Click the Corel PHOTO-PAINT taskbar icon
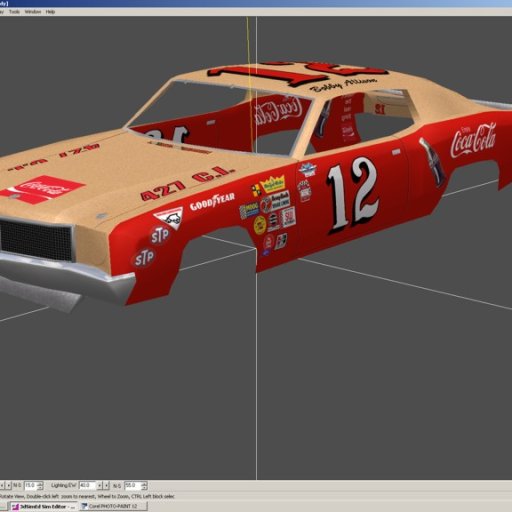Screen dimensions: 512x512 click(84, 506)
